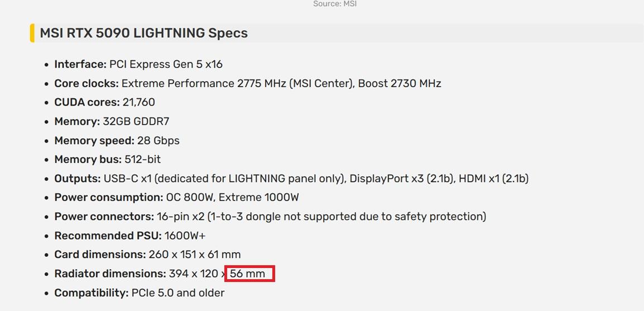Click the yellow accent bar beside the heading
Image resolution: width=644 pixels, height=311 pixels.
coord(32,33)
